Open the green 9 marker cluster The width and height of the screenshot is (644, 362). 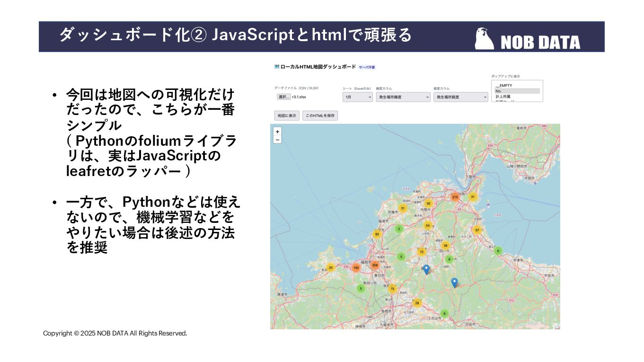pyautogui.click(x=449, y=259)
